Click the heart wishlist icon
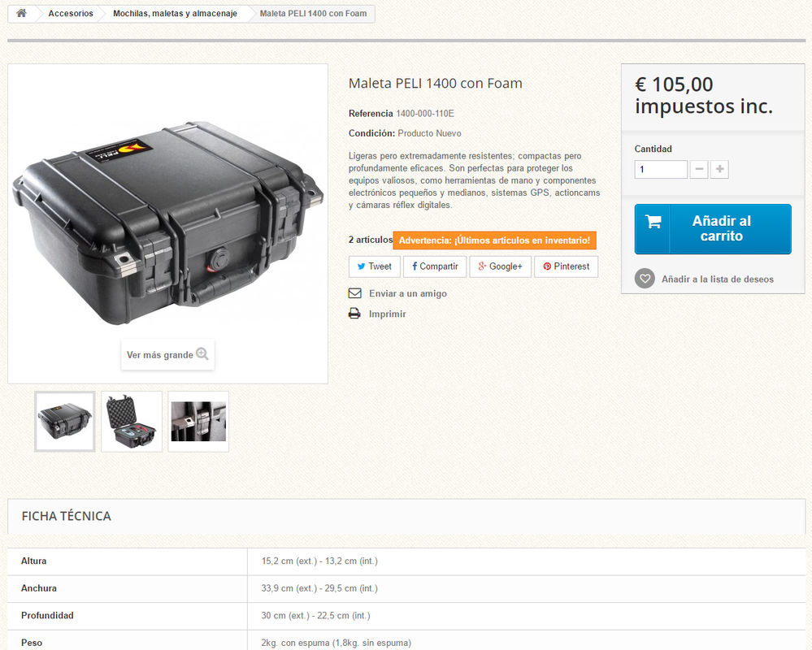 pyautogui.click(x=645, y=279)
